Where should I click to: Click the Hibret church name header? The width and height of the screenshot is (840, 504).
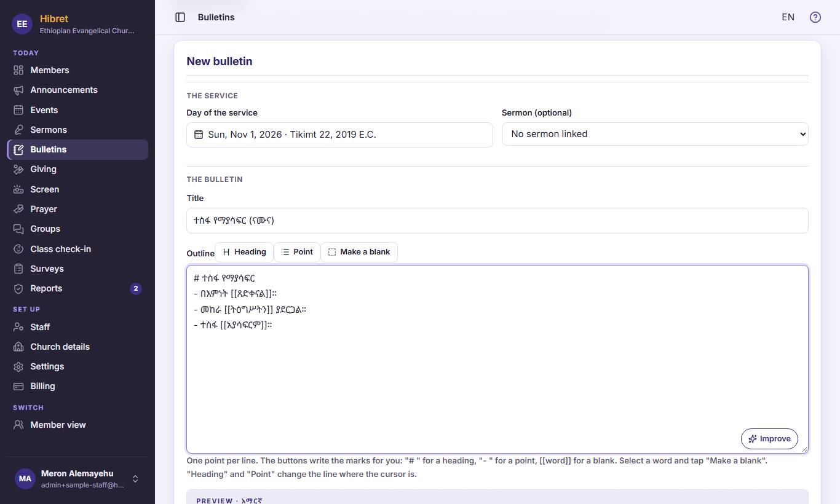pos(54,18)
